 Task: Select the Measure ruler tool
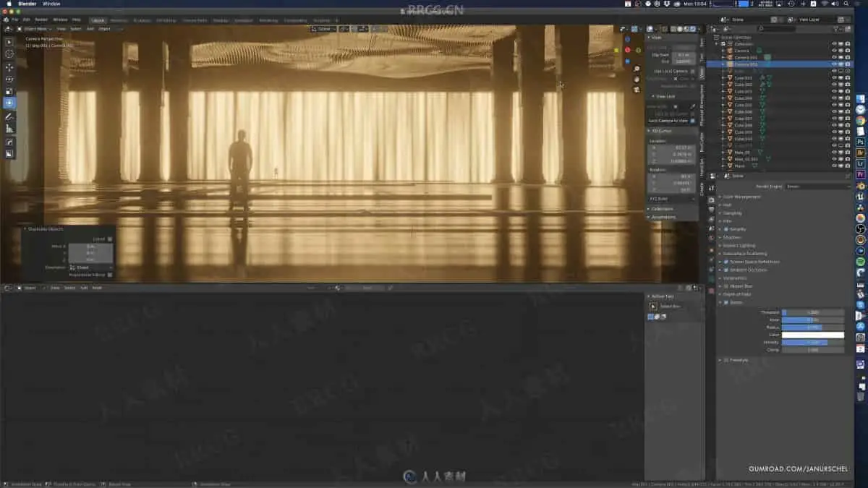click(x=9, y=128)
